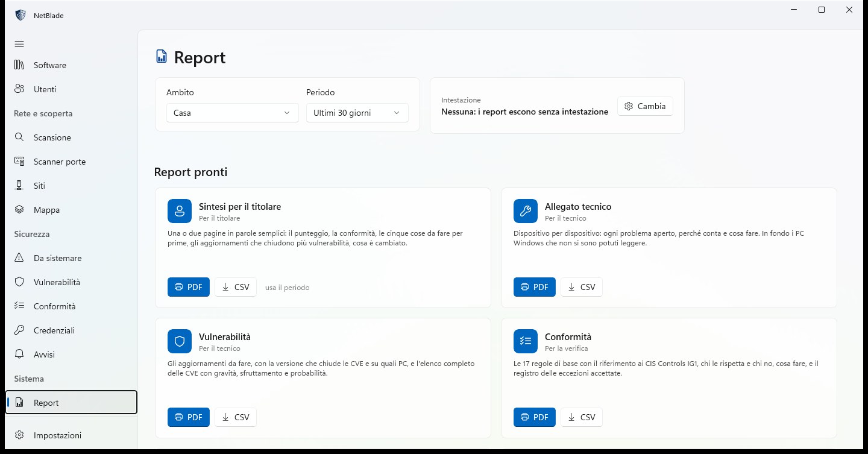
Task: Click the Utenti people icon
Action: (19, 89)
